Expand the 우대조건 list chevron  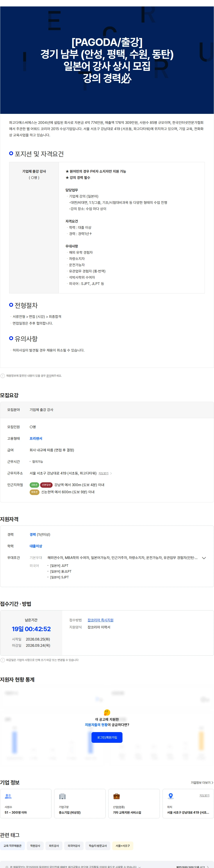click(204, 558)
